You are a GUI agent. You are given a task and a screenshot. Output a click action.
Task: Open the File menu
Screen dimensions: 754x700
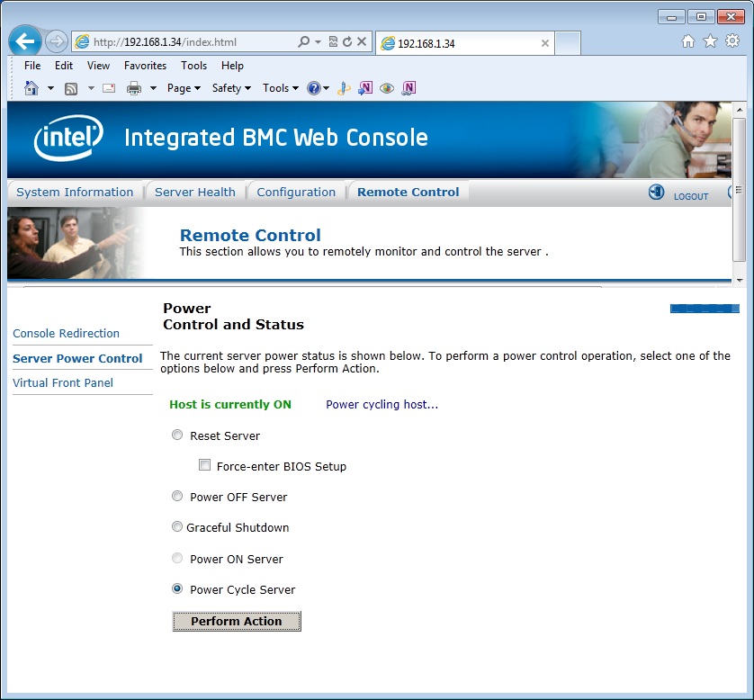pyautogui.click(x=32, y=66)
